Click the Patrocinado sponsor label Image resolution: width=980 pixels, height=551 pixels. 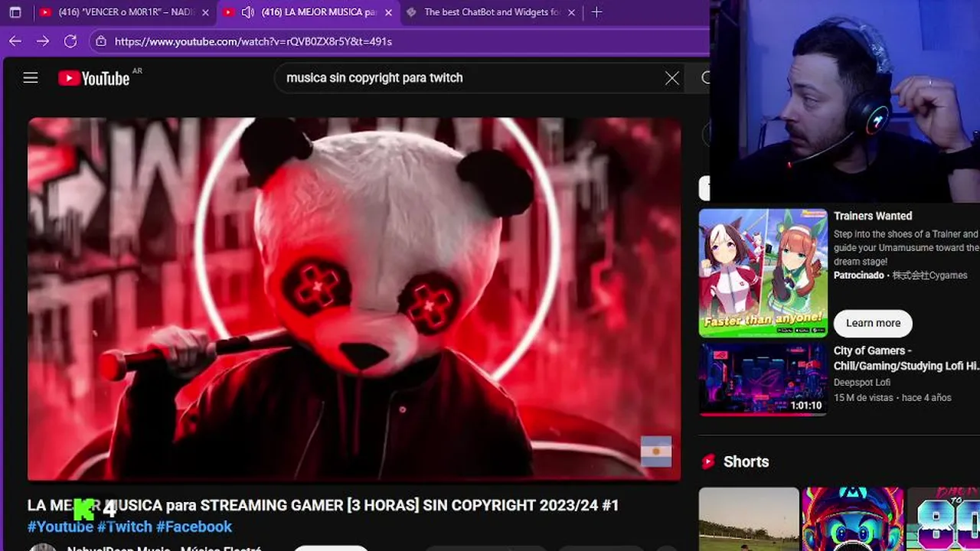859,275
